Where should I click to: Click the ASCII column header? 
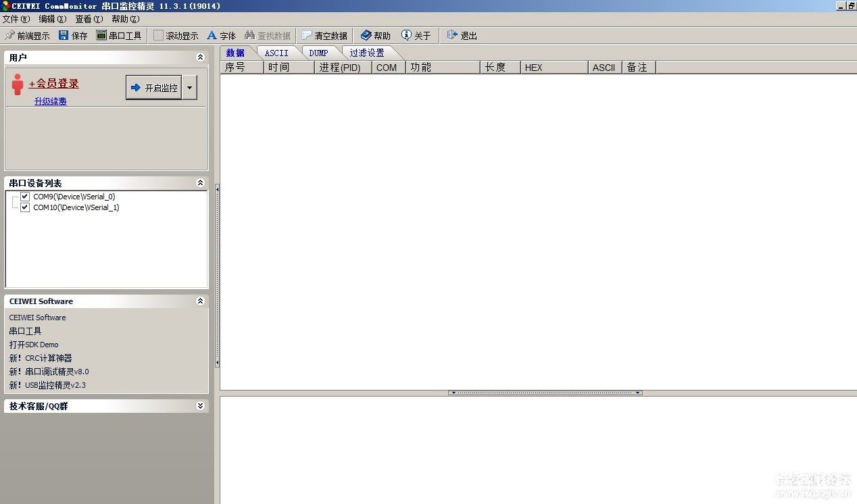click(x=605, y=68)
